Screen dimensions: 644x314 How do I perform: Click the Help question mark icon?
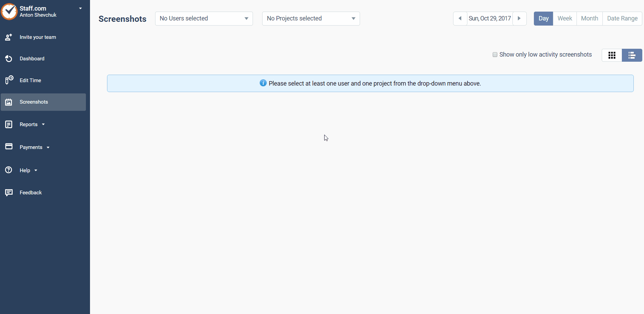coord(9,170)
